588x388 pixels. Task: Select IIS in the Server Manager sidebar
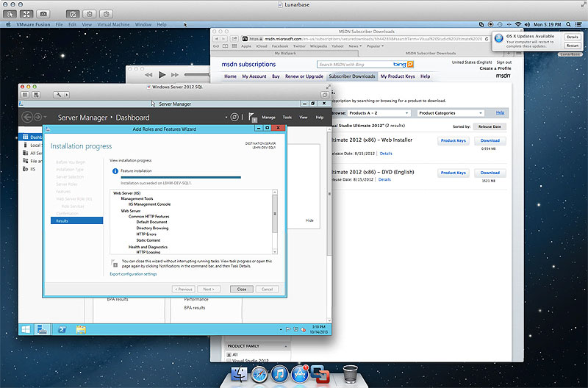29,169
